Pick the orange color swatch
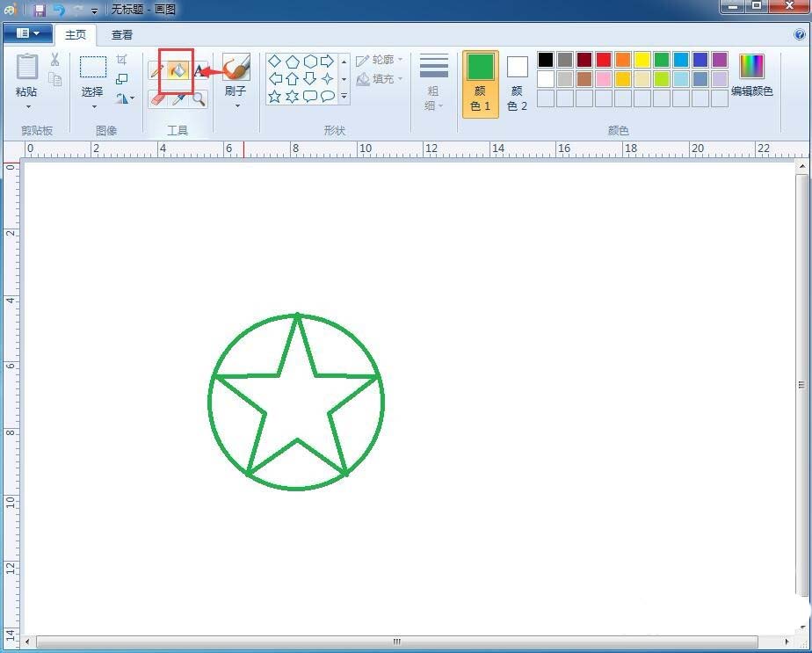Image resolution: width=812 pixels, height=653 pixels. point(623,60)
